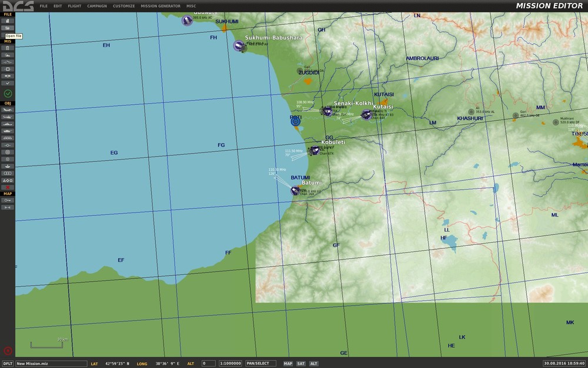Open the mission briefing clipboard icon
588x368 pixels.
click(x=8, y=48)
